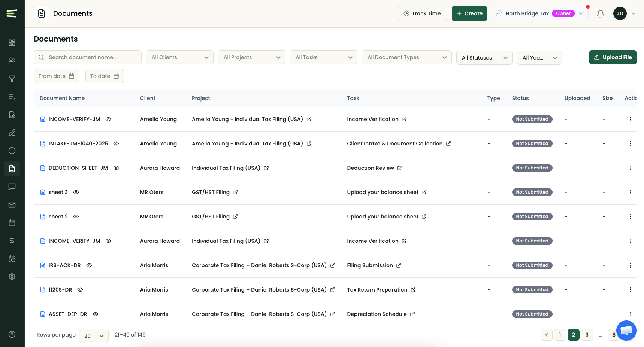Preview DEDUCTION-SHEET-JM via eye icon
This screenshot has height=347, width=644.
(x=116, y=168)
